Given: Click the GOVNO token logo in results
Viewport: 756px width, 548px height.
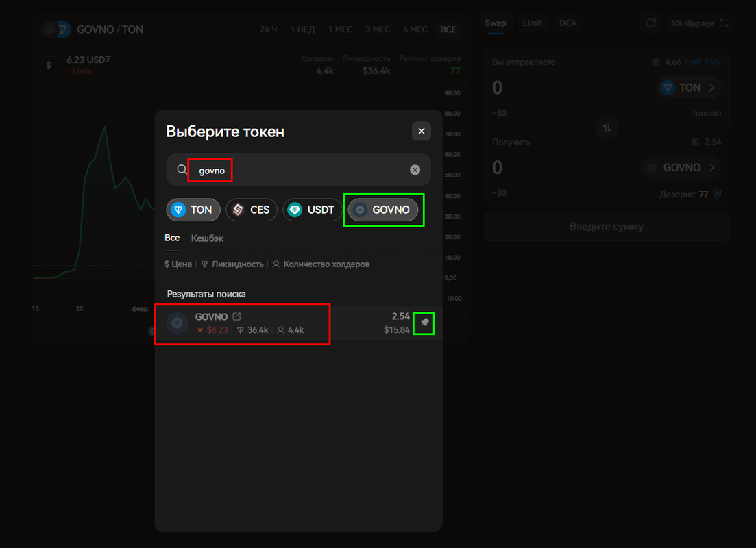Looking at the screenshot, I should 177,323.
